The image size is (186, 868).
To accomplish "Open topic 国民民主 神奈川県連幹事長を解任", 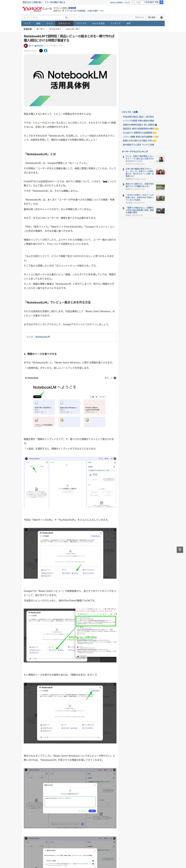I will [x=138, y=129].
